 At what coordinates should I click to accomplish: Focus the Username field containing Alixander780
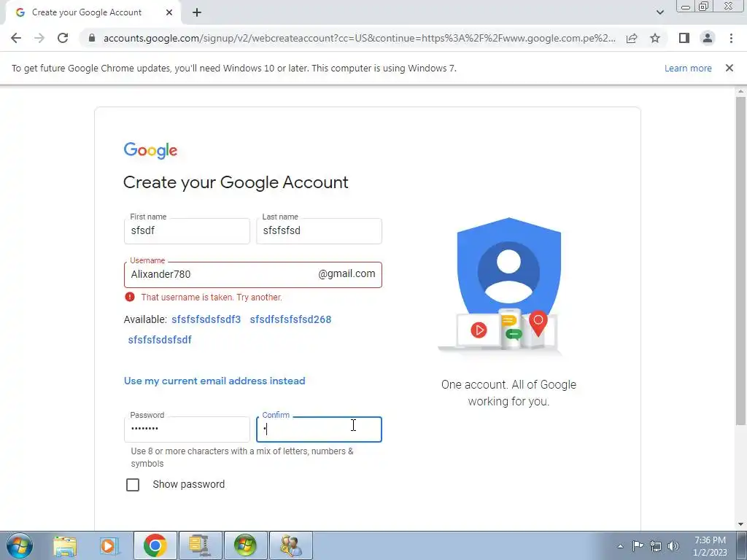coord(252,275)
